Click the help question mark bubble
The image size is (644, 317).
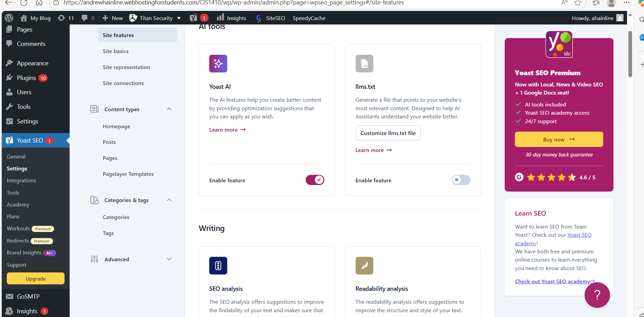[x=597, y=295]
